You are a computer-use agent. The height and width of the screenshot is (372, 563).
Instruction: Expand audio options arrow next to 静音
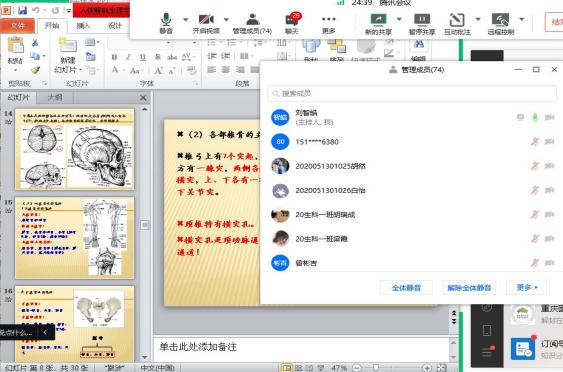click(x=185, y=19)
